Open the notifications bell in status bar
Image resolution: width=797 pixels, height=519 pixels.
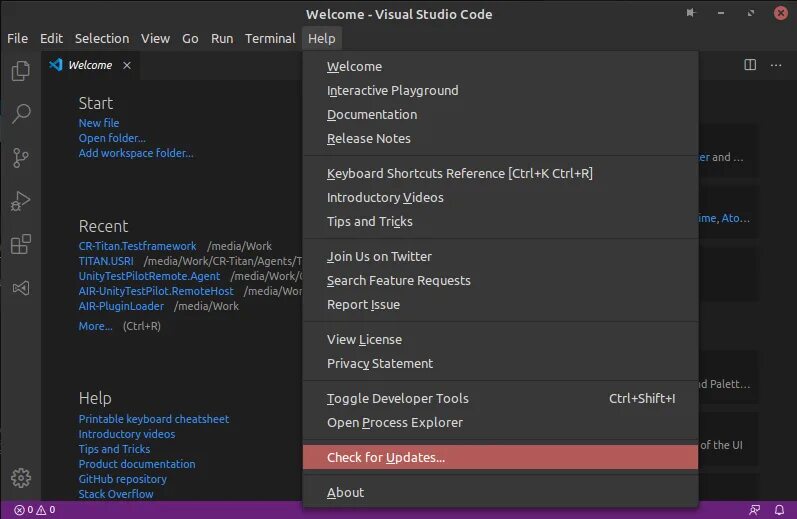pos(778,510)
